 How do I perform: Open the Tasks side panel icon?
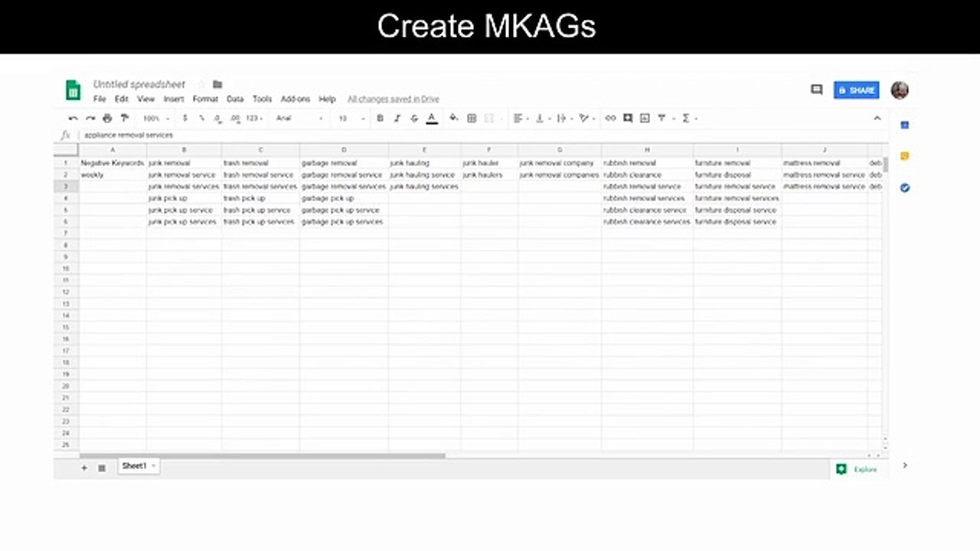(904, 187)
